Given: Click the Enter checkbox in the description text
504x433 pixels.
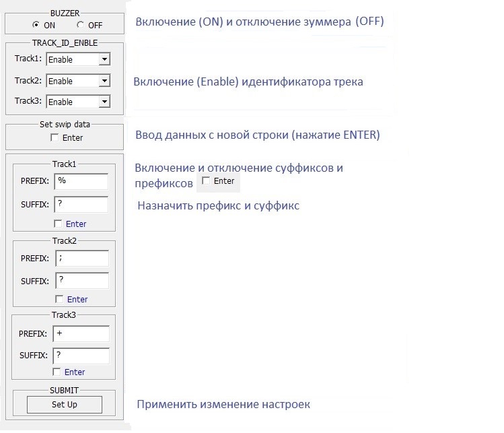Looking at the screenshot, I should (206, 181).
